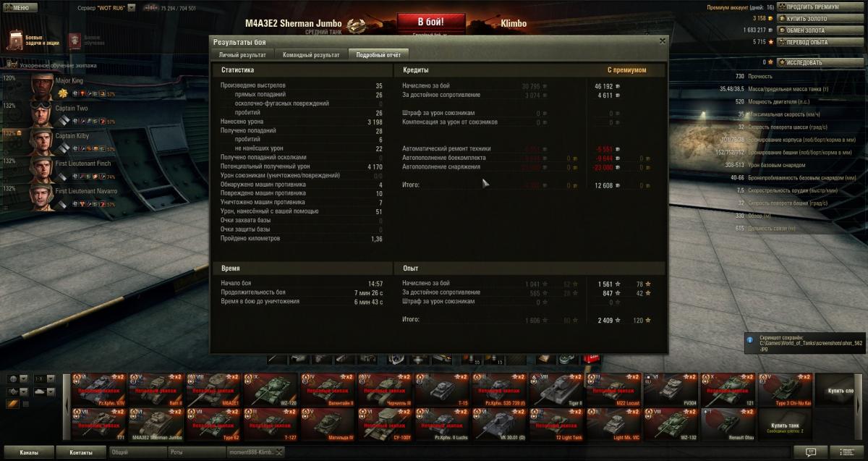Close the moment888-Klimb chat tab
Image resolution: width=868 pixels, height=461 pixels.
coord(278,452)
